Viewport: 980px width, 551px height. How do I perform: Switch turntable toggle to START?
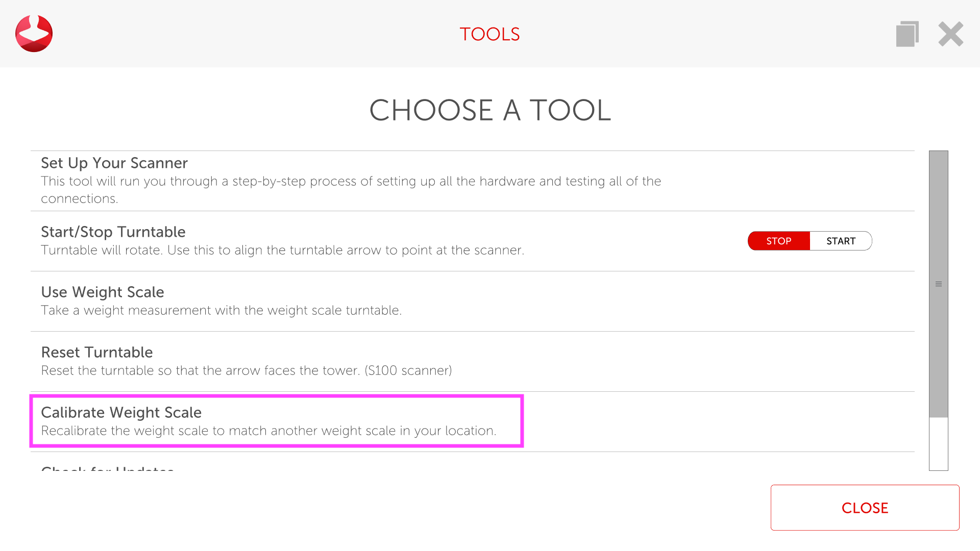(841, 241)
